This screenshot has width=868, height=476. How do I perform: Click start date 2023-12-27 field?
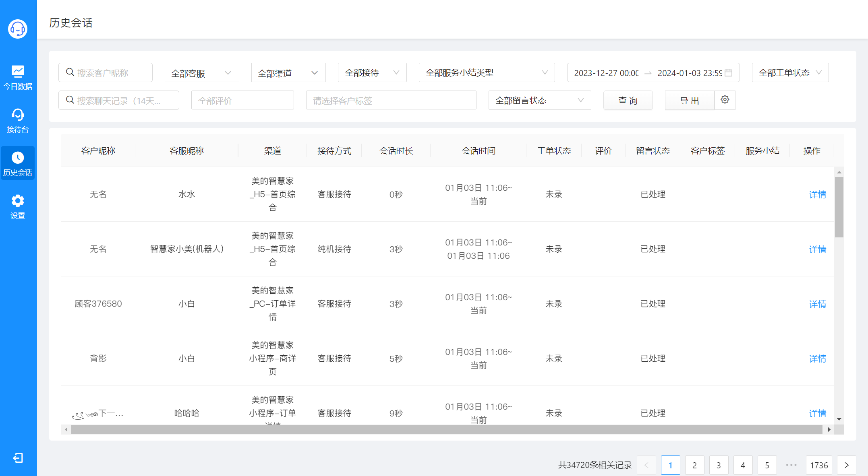coord(606,73)
